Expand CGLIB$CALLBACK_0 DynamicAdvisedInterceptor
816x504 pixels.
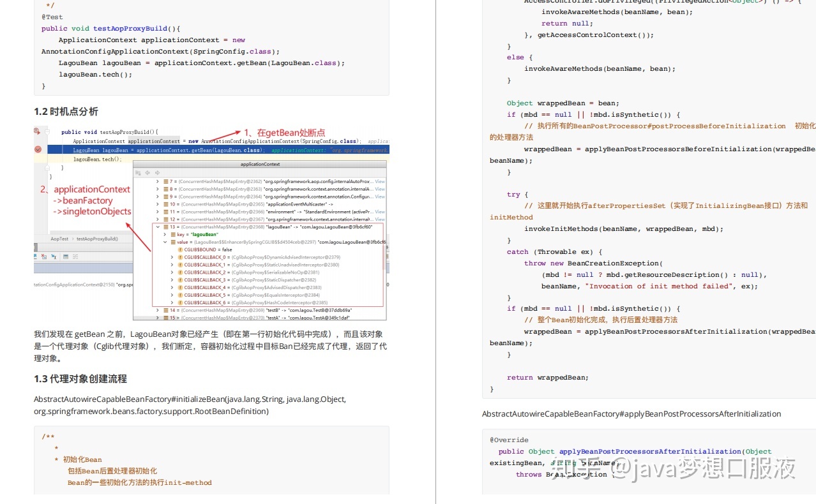click(172, 257)
